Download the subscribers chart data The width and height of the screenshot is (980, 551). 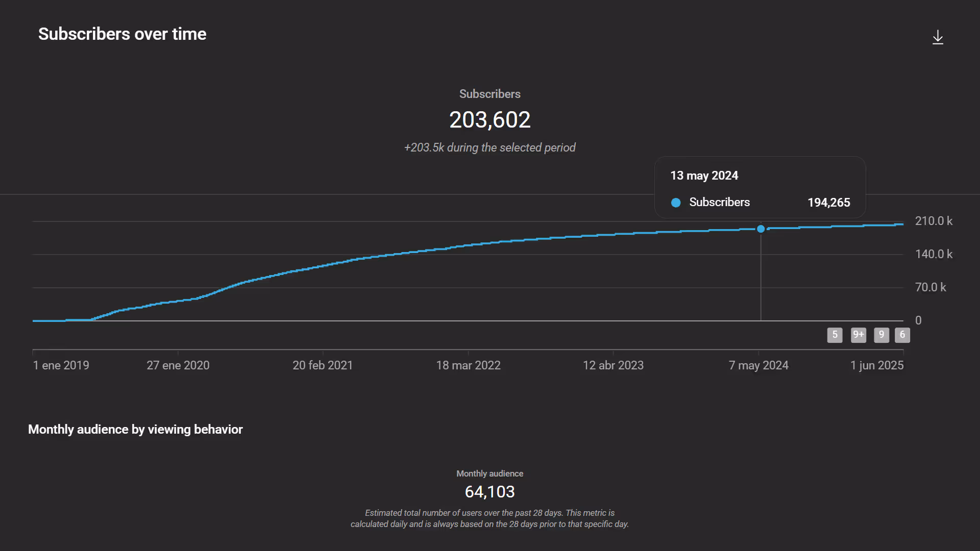pyautogui.click(x=938, y=37)
